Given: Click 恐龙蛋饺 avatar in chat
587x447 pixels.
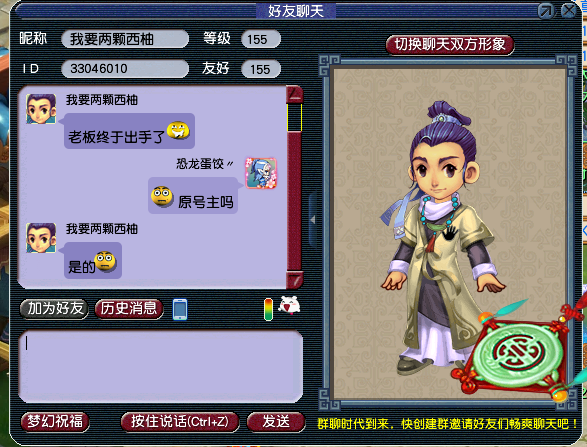Looking at the screenshot, I should [x=261, y=173].
